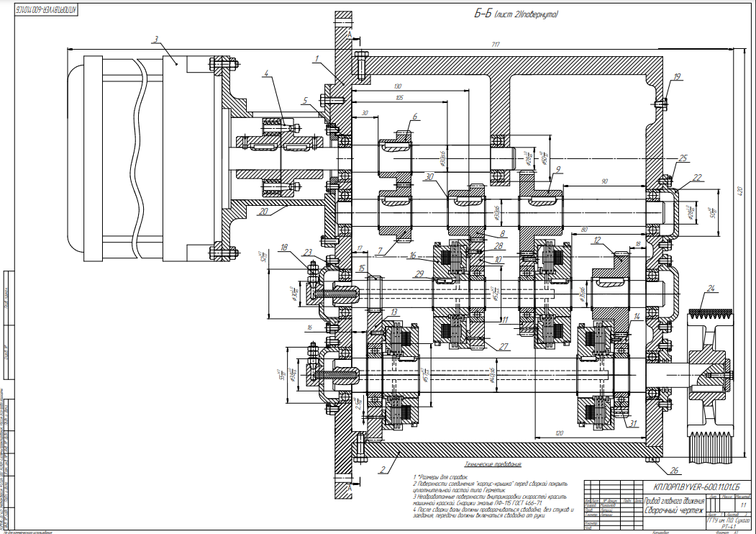The width and height of the screenshot is (756, 534).
Task: Click requirement 3 text starting "Необработанные поверхности"
Action: click(490, 499)
